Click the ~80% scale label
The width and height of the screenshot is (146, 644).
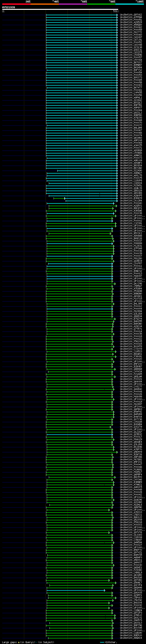pos(112,2)
